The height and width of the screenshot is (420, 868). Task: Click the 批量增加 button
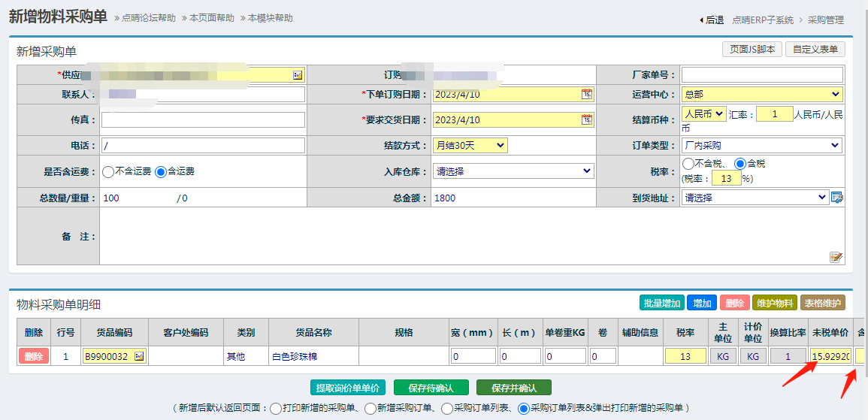pyautogui.click(x=661, y=303)
